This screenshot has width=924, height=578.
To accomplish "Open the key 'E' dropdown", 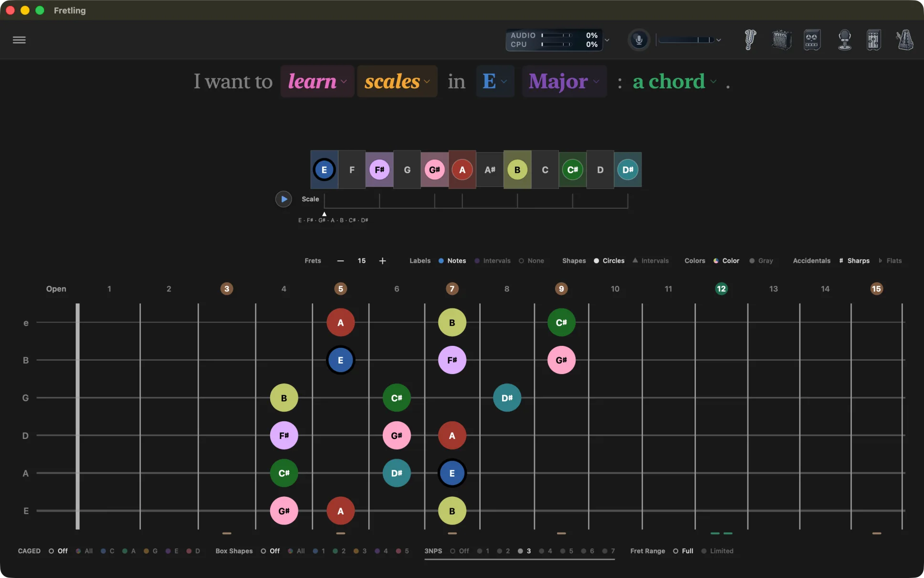I will click(x=495, y=82).
